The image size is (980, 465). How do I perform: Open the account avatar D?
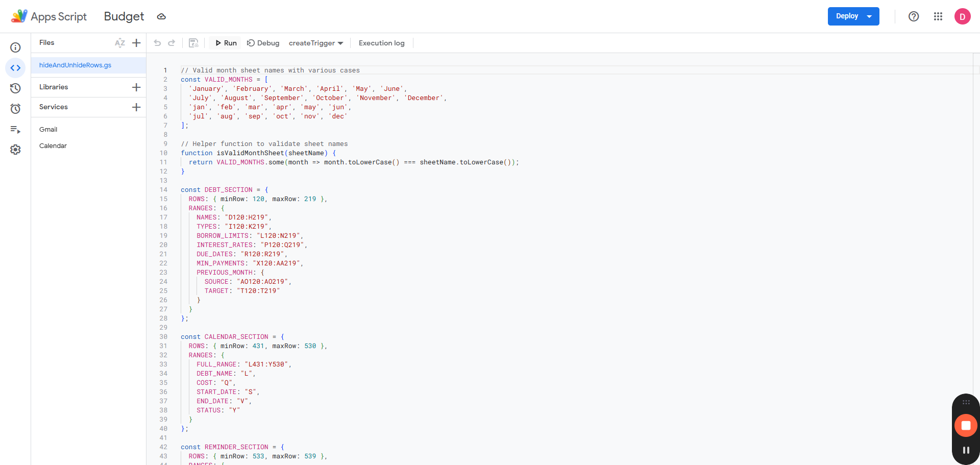click(963, 16)
